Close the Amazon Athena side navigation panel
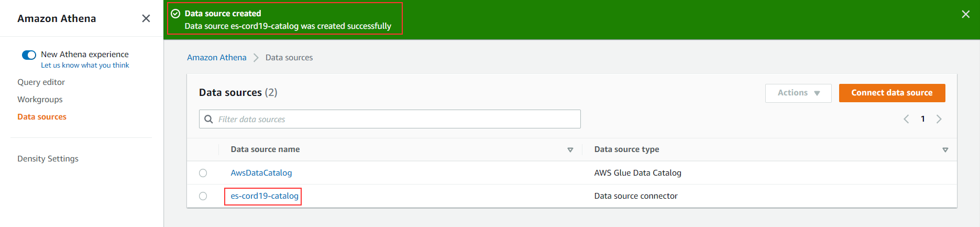 (146, 18)
